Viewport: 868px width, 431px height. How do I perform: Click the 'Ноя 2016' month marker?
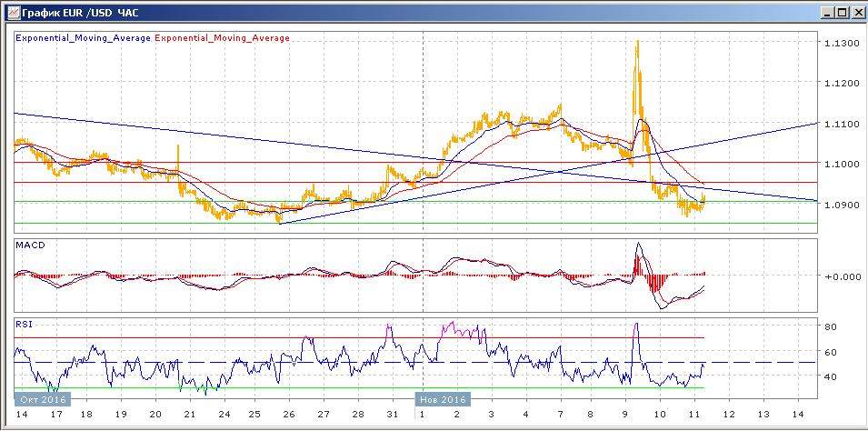pyautogui.click(x=444, y=399)
